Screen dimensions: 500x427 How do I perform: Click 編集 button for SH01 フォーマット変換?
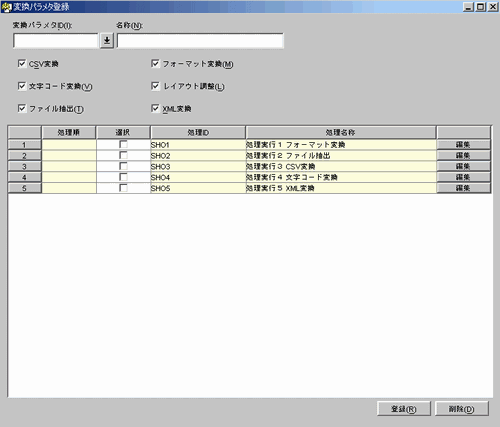pyautogui.click(x=463, y=144)
